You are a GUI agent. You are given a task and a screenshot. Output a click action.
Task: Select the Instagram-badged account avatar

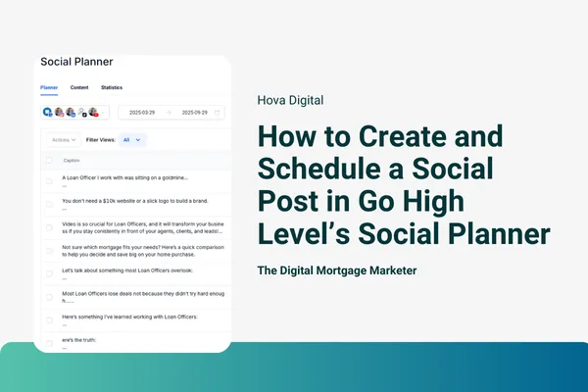pos(59,112)
